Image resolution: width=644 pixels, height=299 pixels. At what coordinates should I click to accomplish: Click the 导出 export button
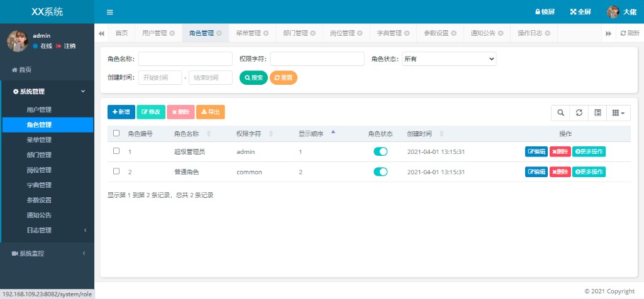click(x=210, y=112)
